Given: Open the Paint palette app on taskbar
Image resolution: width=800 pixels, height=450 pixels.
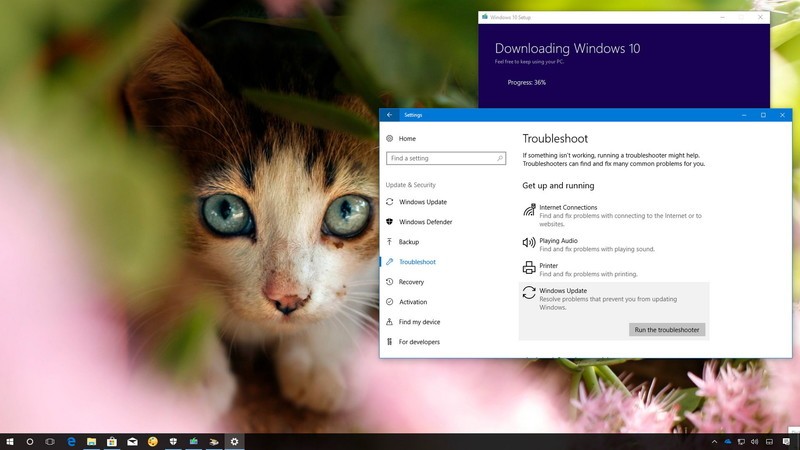Looking at the screenshot, I should tap(153, 442).
